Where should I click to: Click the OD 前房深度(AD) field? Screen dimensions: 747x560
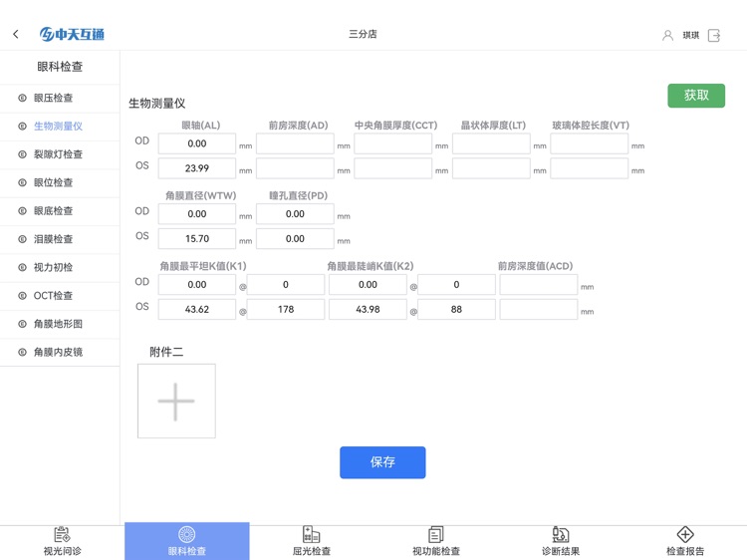click(x=295, y=143)
